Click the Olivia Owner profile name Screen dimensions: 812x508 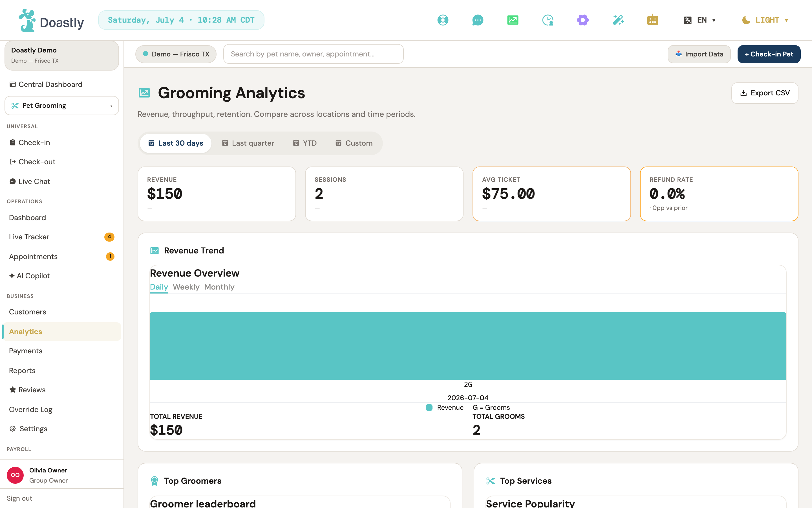pyautogui.click(x=48, y=470)
